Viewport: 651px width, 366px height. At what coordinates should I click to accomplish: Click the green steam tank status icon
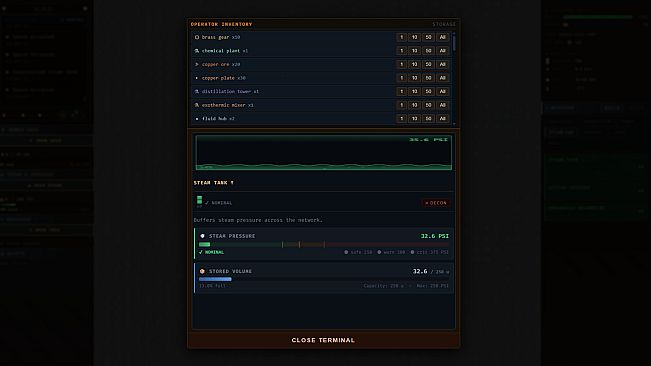[x=200, y=200]
